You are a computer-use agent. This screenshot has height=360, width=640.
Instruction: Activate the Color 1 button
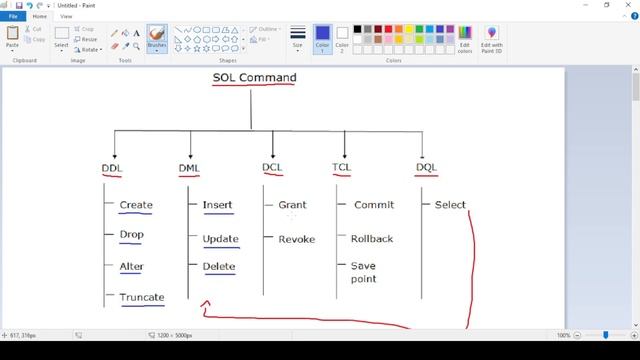point(322,39)
